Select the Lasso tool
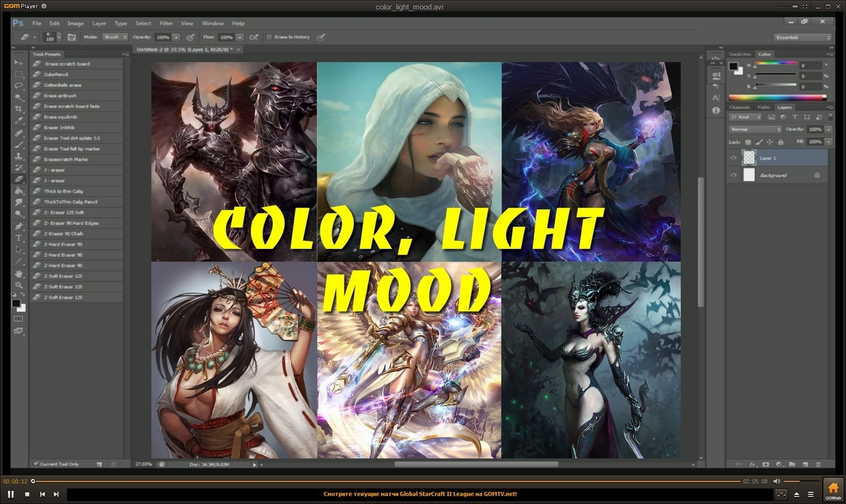Screen dimensions: 846x504 click(19, 85)
